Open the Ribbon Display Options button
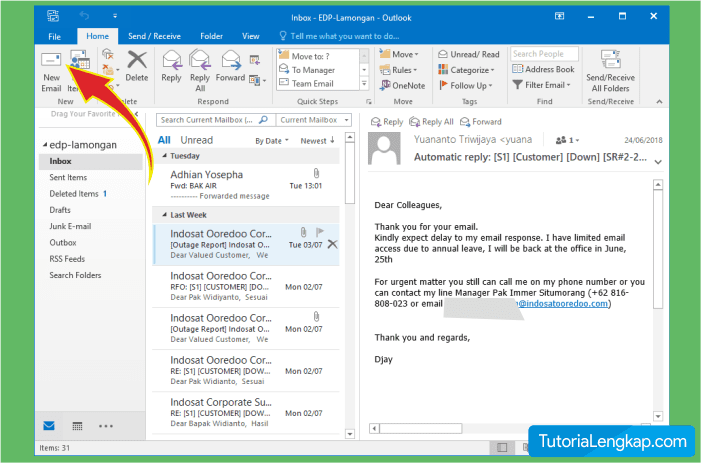Screen dimensions: 701x463 point(559,16)
